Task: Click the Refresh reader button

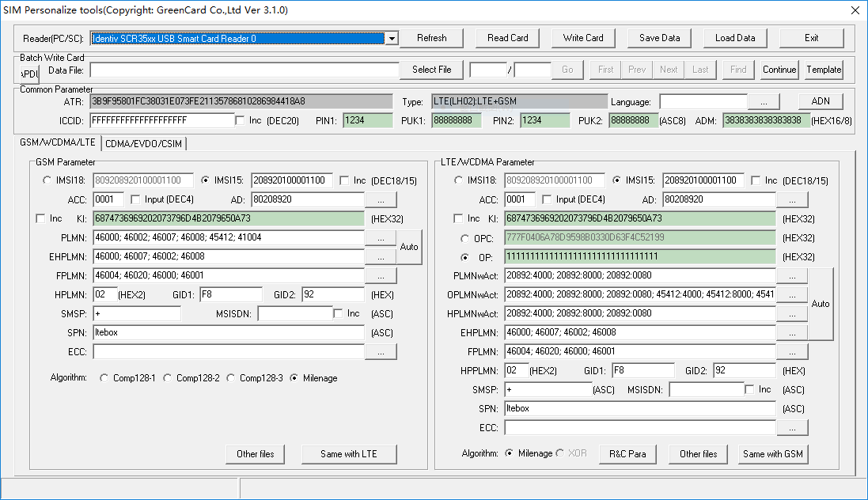Action: (x=431, y=38)
